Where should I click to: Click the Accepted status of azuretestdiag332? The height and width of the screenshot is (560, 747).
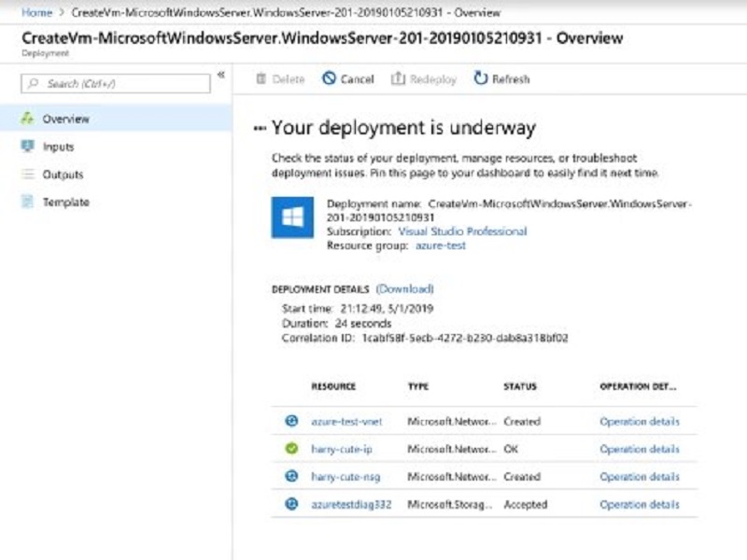click(x=526, y=504)
